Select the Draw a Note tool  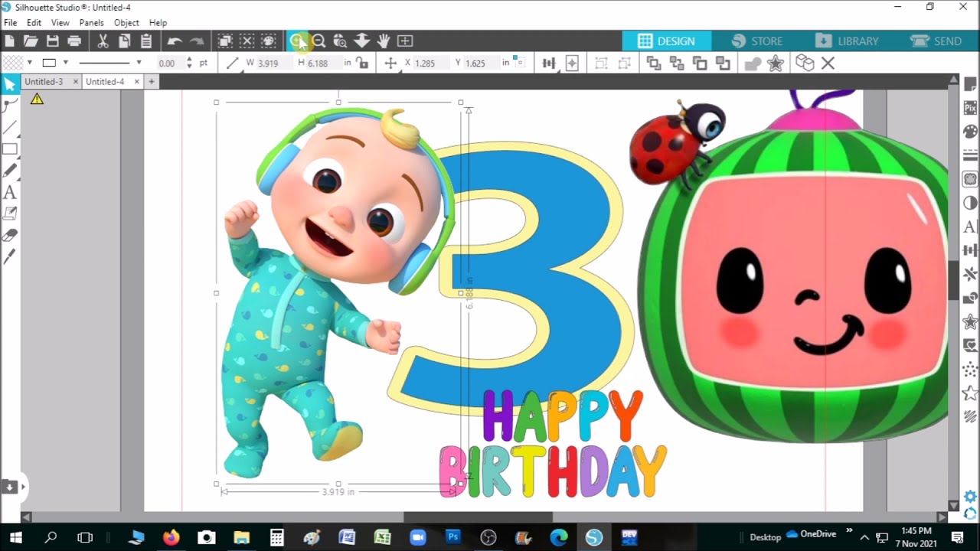(x=10, y=214)
